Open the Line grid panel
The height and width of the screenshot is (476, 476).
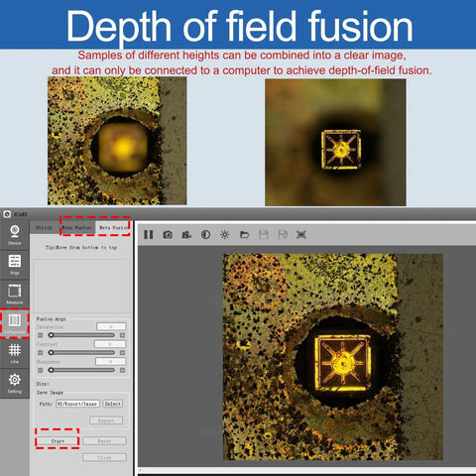pos(15,353)
